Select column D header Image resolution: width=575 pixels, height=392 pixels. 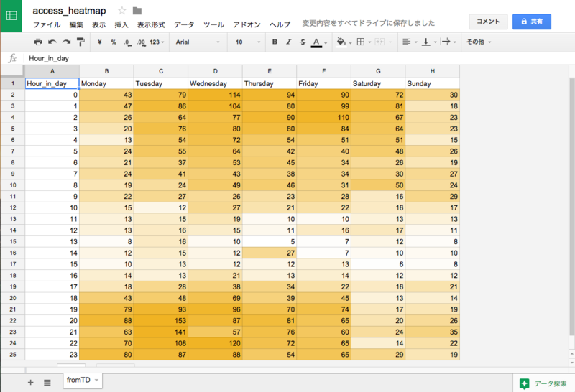tap(215, 72)
